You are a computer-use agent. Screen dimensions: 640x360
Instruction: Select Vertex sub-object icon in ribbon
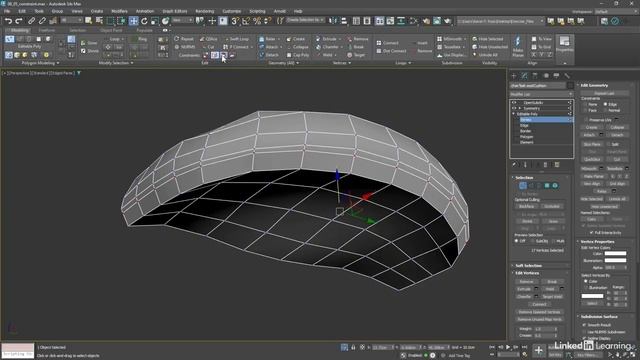click(9, 39)
